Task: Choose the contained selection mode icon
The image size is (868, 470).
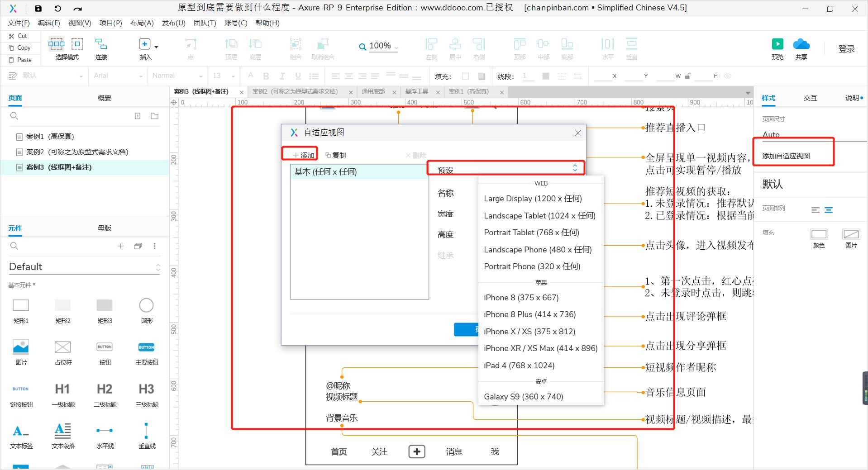Action: pyautogui.click(x=77, y=44)
